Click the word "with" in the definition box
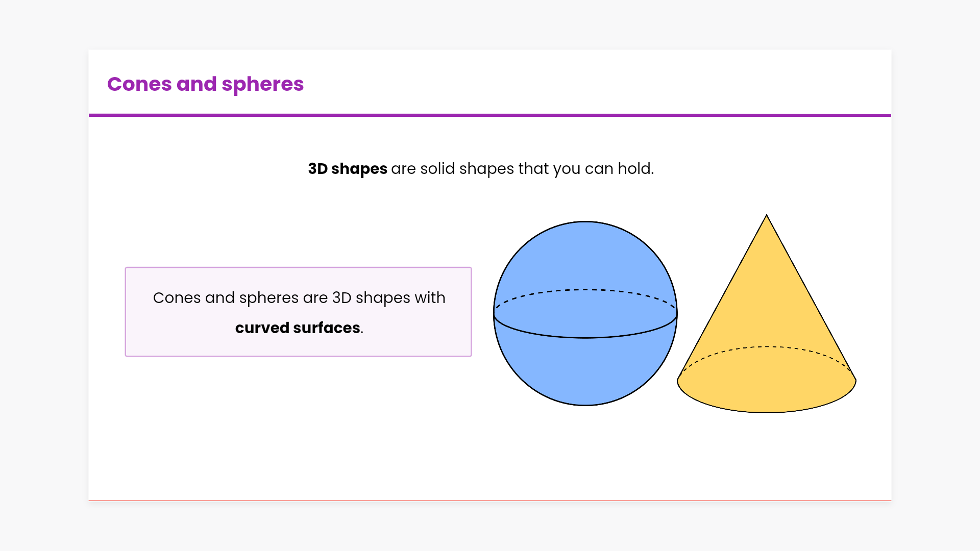Image resolution: width=980 pixels, height=551 pixels. [x=430, y=298]
